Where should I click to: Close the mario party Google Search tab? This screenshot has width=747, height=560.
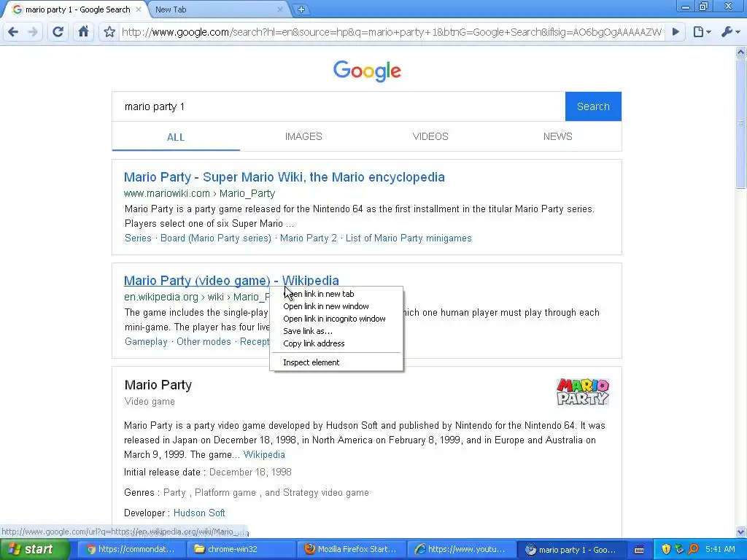point(138,9)
